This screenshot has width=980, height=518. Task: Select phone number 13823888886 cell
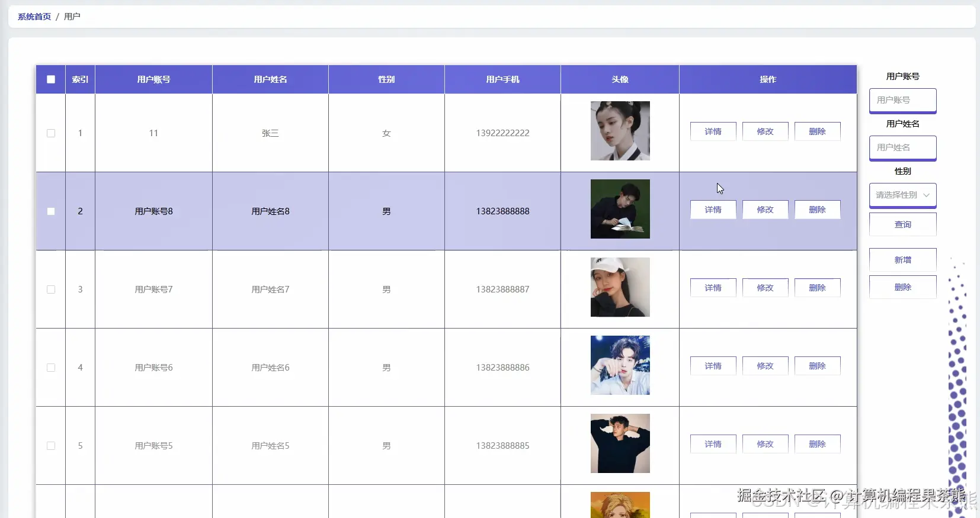(x=502, y=368)
